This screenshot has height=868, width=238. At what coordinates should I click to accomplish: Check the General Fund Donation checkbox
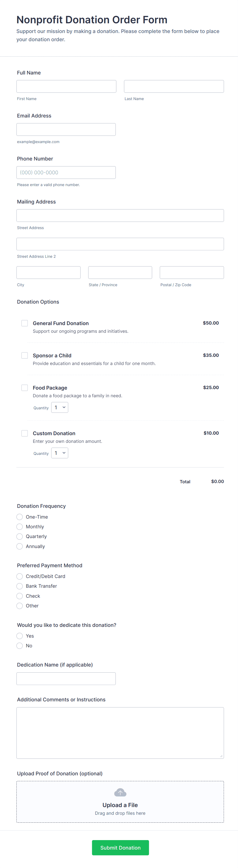pyautogui.click(x=25, y=323)
